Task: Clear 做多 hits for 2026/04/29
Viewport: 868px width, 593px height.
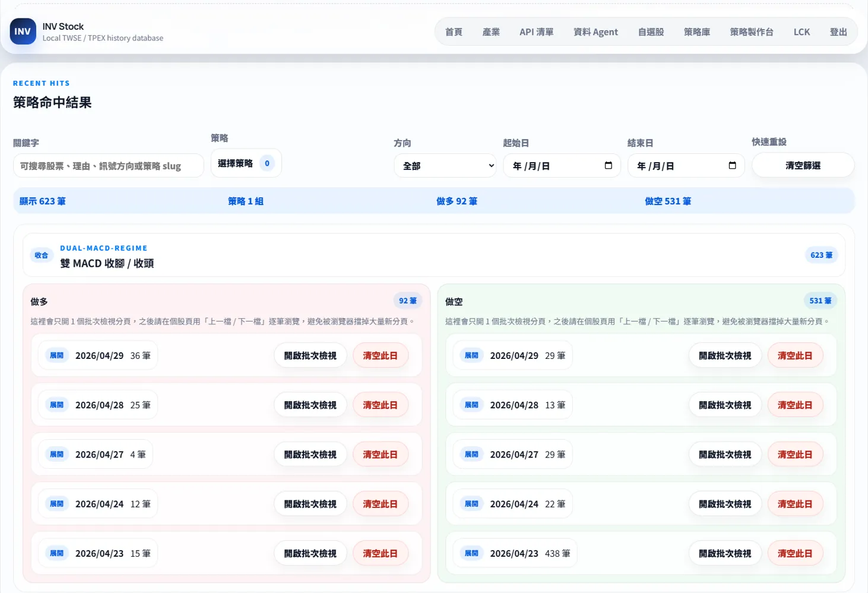Action: pos(381,355)
